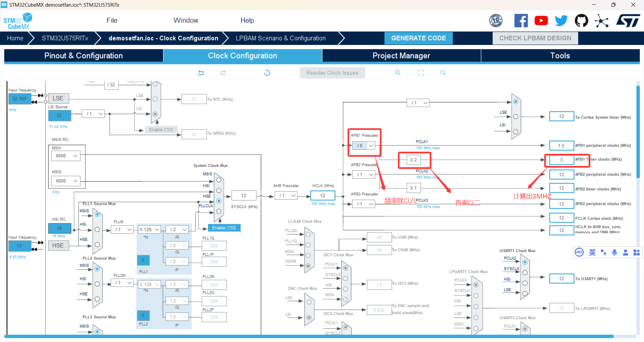Select HSI in PLL2 Source Mux

(x=97, y=284)
